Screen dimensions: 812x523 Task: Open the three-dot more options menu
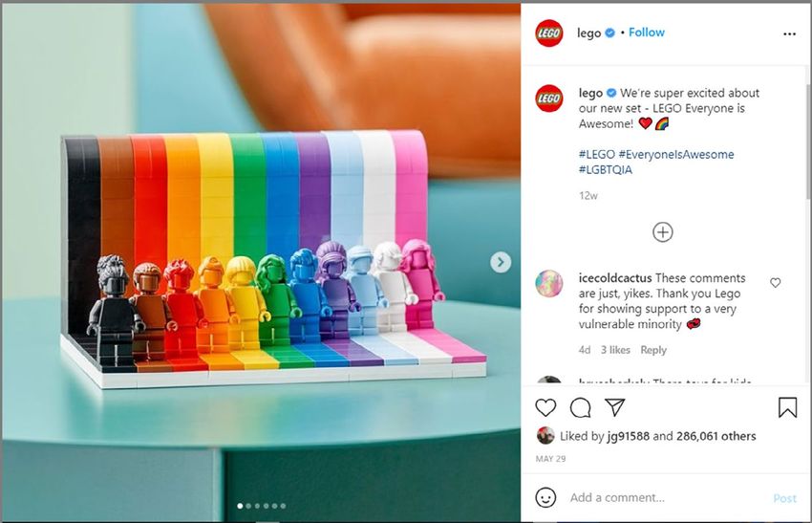[789, 33]
